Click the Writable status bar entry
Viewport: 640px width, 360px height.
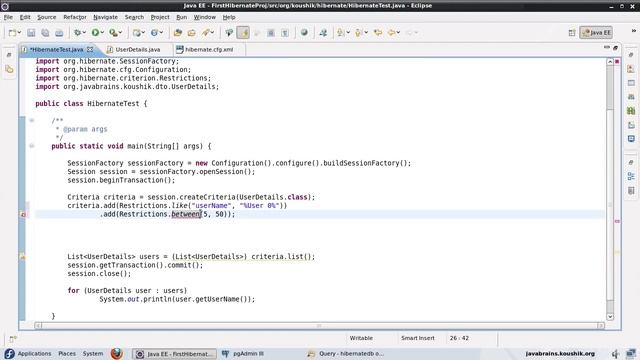361,338
